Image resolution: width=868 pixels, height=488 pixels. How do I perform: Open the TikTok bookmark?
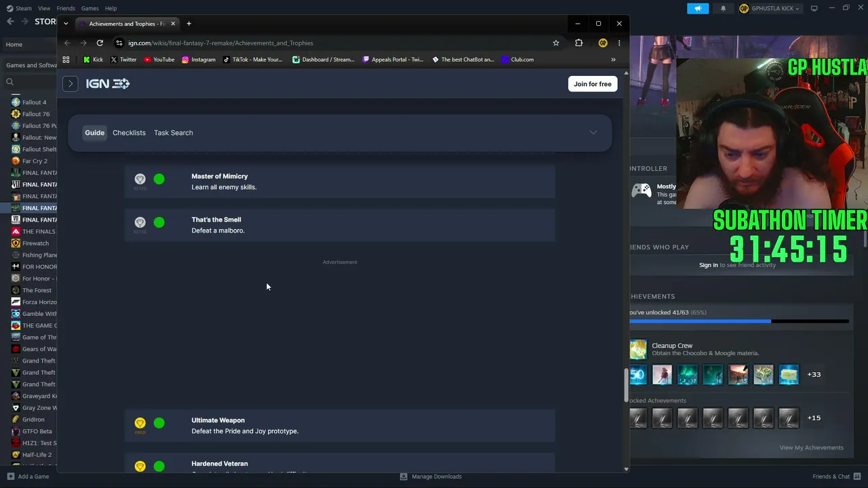(x=252, y=60)
